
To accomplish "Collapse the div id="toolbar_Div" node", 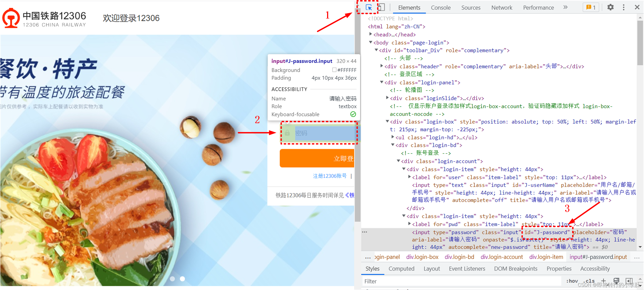I will click(x=376, y=50).
